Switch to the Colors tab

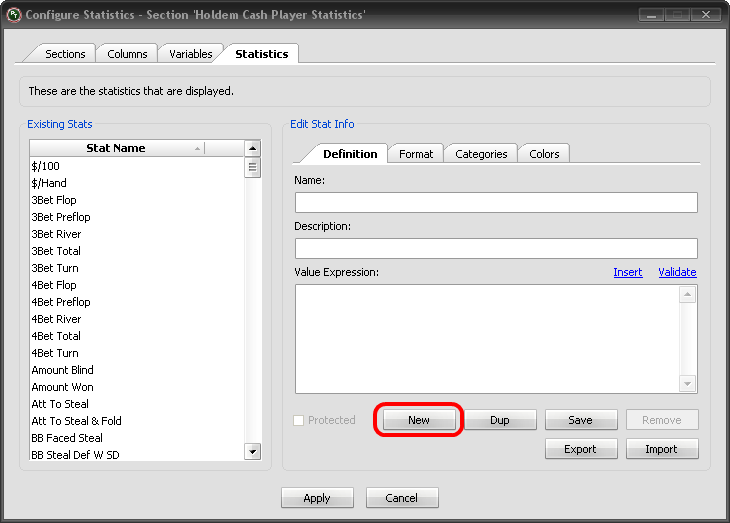click(544, 154)
